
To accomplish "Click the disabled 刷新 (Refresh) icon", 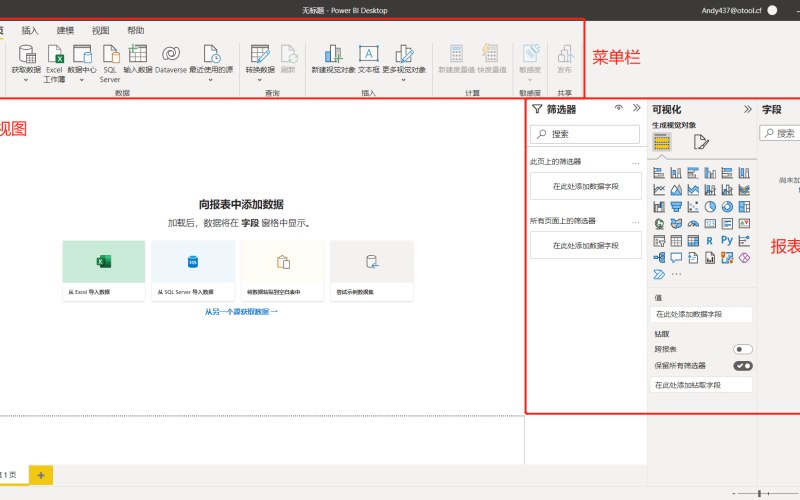I will [289, 54].
